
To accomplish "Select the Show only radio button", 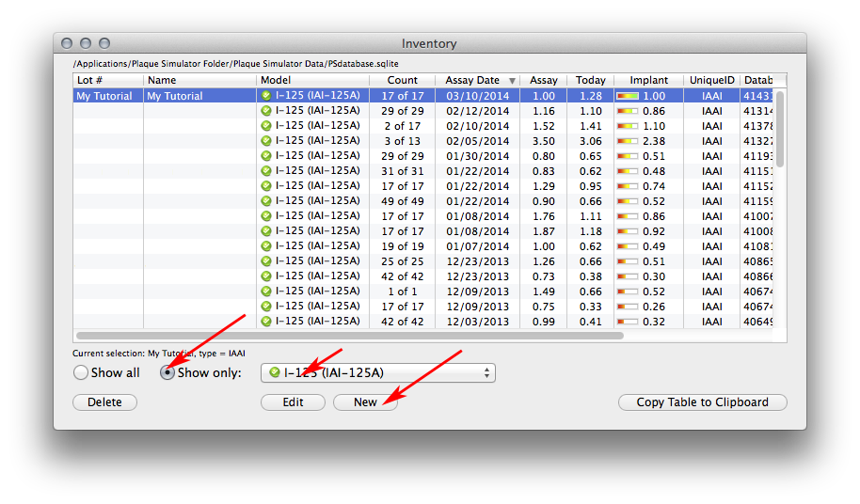I will pyautogui.click(x=167, y=373).
